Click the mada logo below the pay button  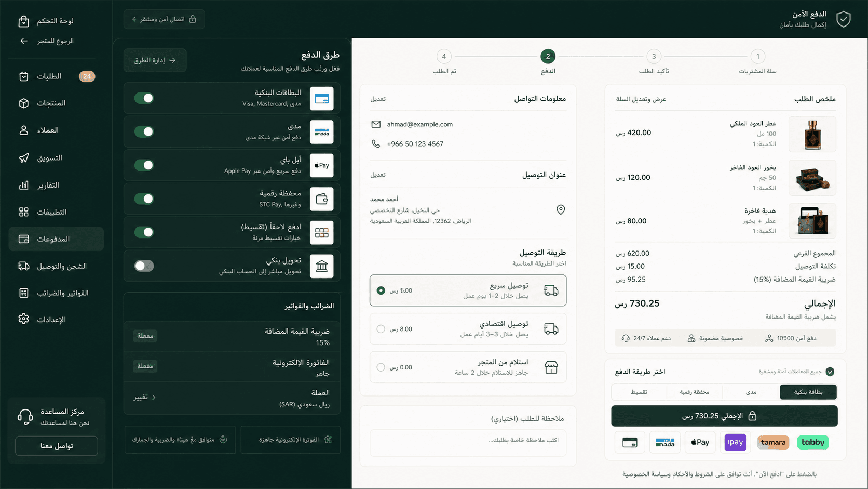[665, 442]
